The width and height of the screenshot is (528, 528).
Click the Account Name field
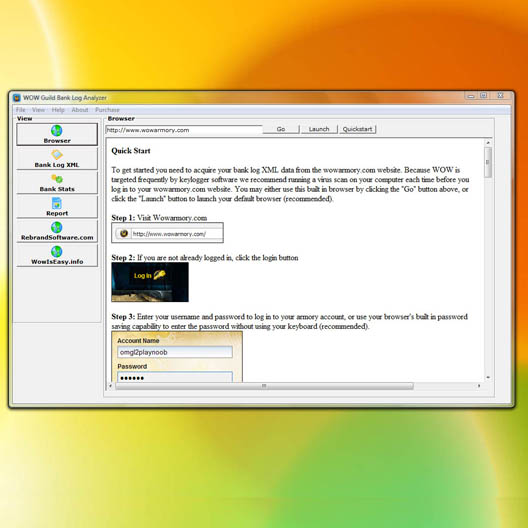[x=175, y=352]
